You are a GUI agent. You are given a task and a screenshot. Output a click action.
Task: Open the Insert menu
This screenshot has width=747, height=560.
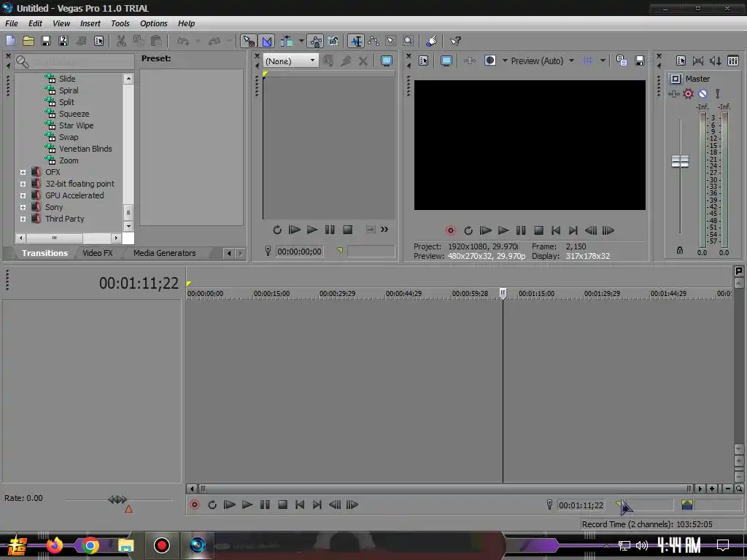point(90,23)
